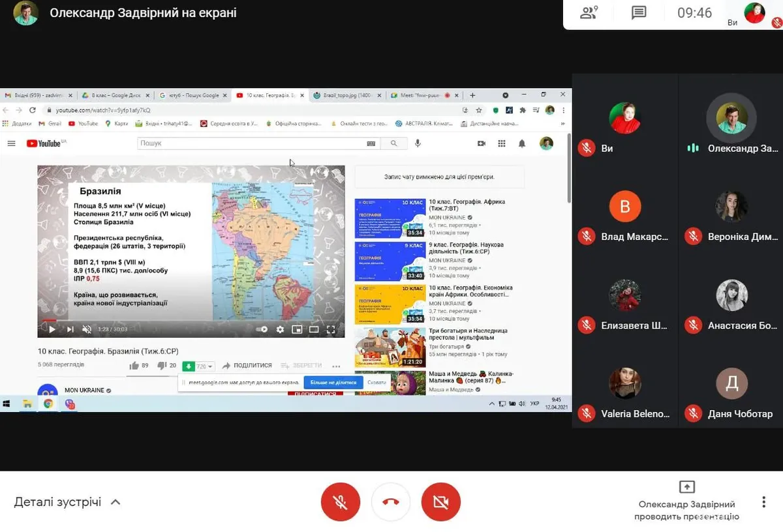
Task: Click the YouTube Пошук search field
Action: pyautogui.click(x=260, y=143)
